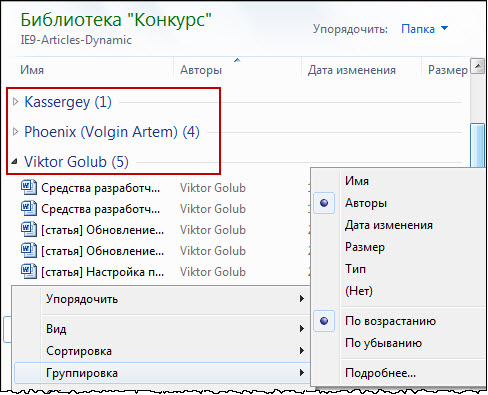Image resolution: width=488 pixels, height=395 pixels.
Task: Group by Имя in submenu
Action: 357,181
